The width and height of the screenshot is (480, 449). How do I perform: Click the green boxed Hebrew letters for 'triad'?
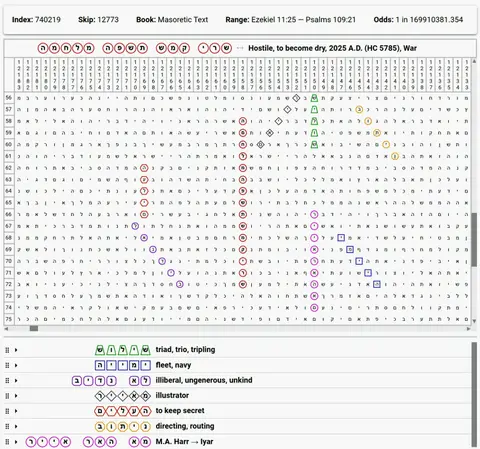click(x=123, y=350)
